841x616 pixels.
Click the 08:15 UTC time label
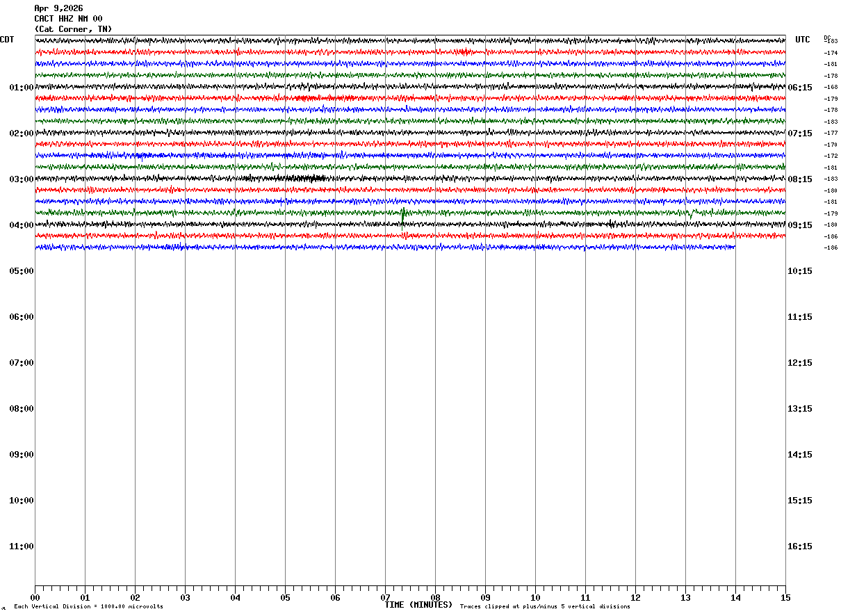[800, 179]
